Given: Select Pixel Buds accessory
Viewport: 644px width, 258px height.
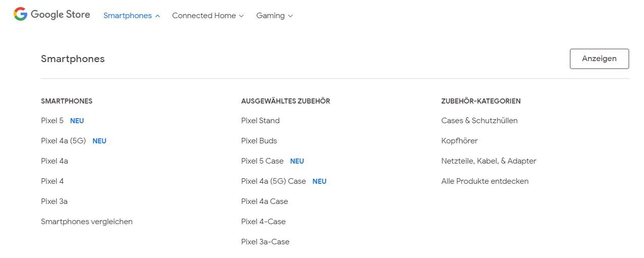Looking at the screenshot, I should point(259,141).
